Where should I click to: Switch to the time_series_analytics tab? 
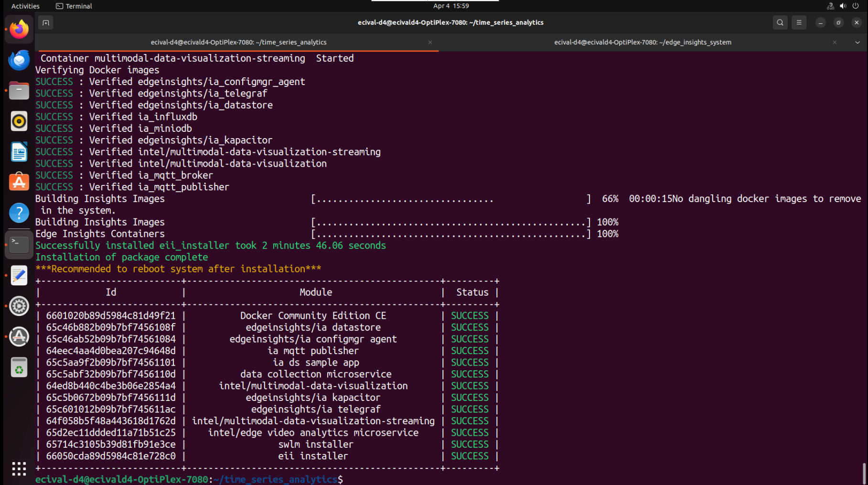[238, 43]
